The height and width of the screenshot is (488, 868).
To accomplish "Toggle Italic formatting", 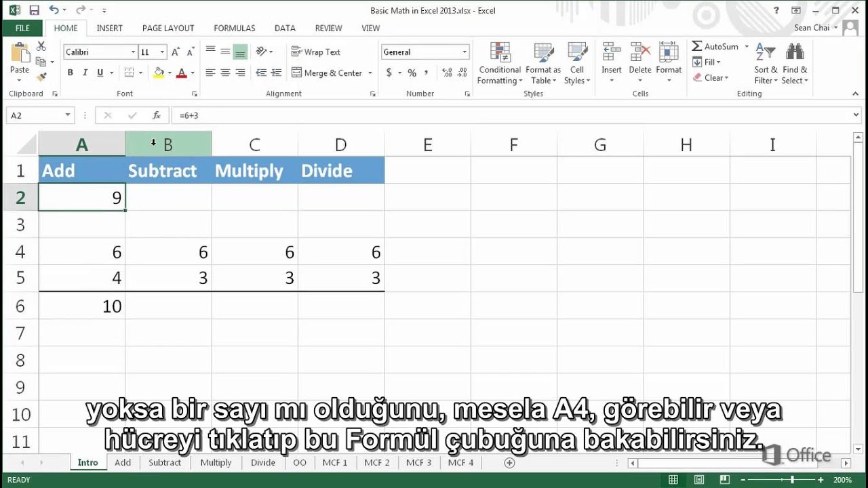I will [x=85, y=73].
